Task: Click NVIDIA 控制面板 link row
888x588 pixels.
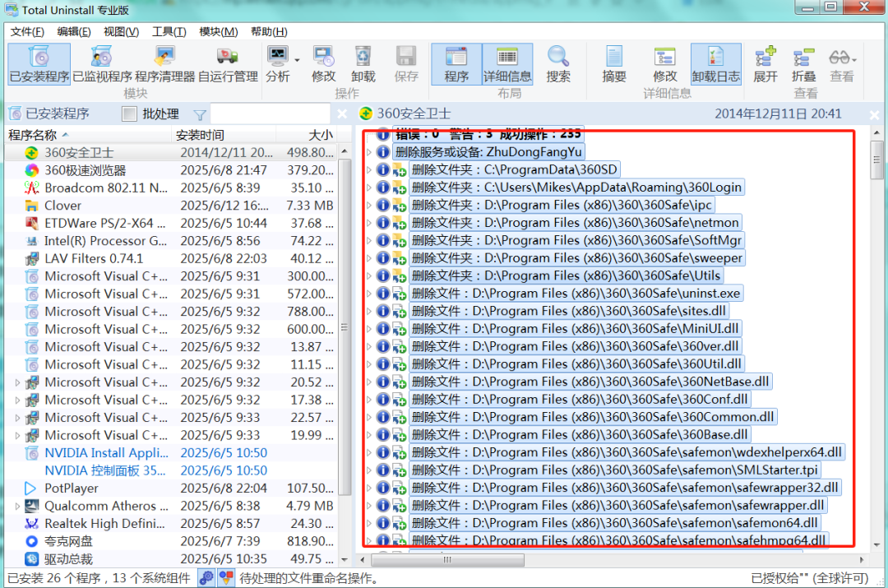Action: [172, 470]
